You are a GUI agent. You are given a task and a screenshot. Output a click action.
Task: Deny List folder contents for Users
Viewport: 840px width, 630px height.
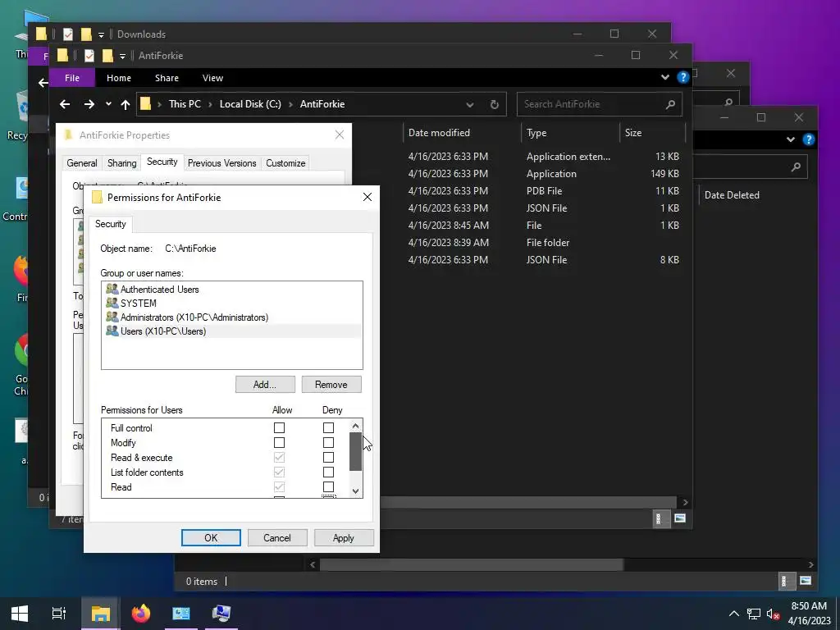click(328, 472)
